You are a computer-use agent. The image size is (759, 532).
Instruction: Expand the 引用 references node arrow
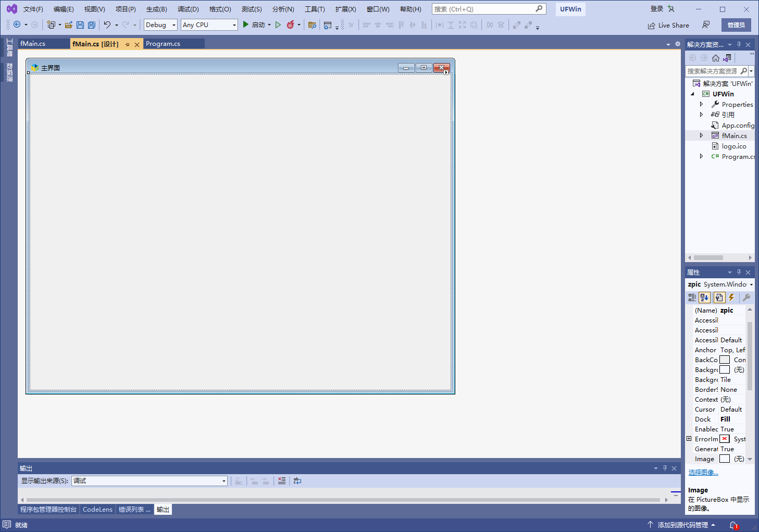click(x=701, y=115)
